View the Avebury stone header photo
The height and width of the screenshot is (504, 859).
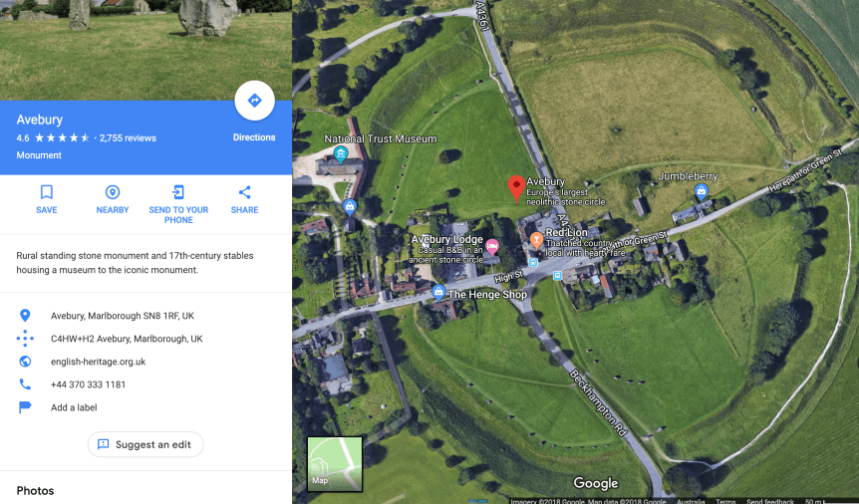tap(145, 50)
